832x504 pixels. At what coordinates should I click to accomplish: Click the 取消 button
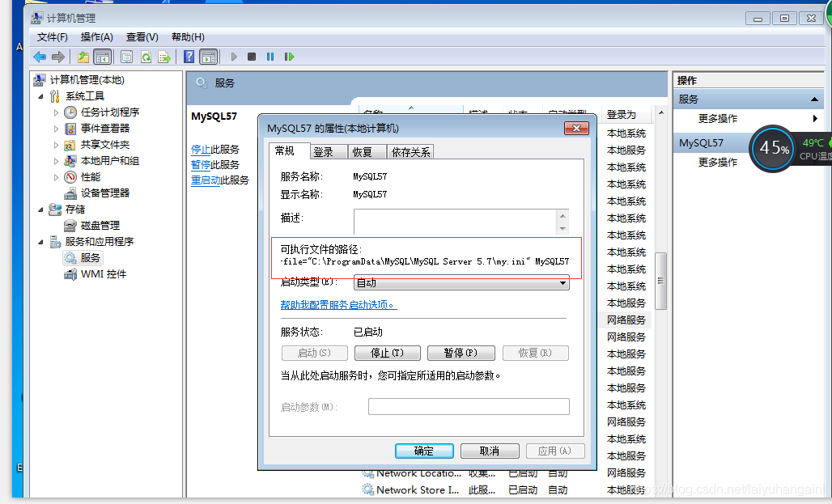coord(490,451)
